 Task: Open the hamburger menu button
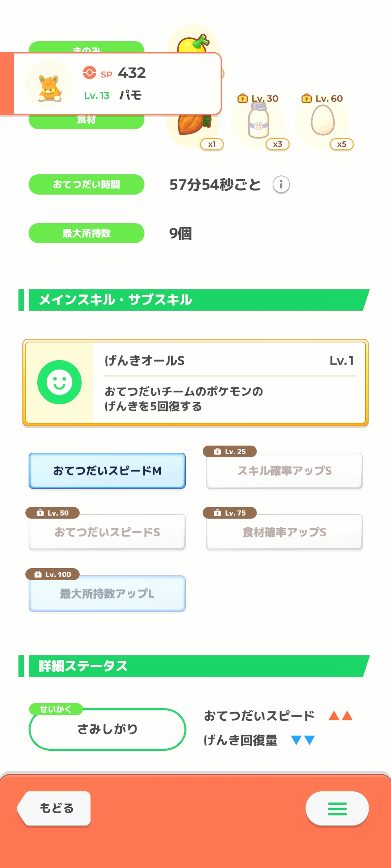(x=337, y=809)
